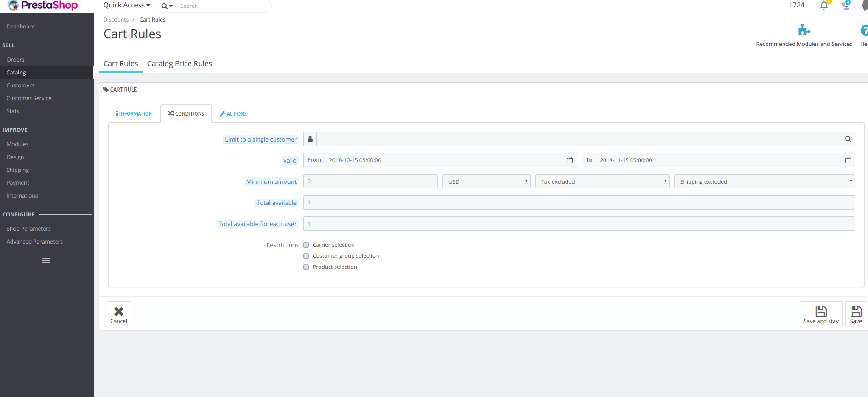Click the Valid From date field
Viewport: 868px width, 397px height.
(444, 160)
